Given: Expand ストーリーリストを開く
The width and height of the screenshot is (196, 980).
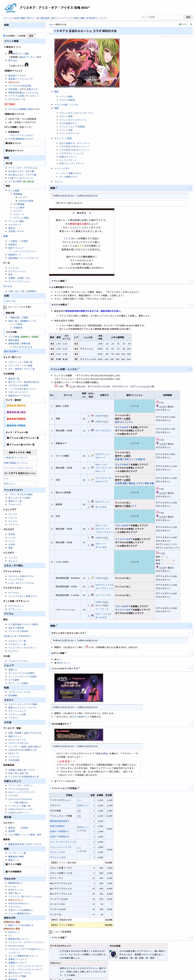Looking at the screenshot, I should point(5,307).
